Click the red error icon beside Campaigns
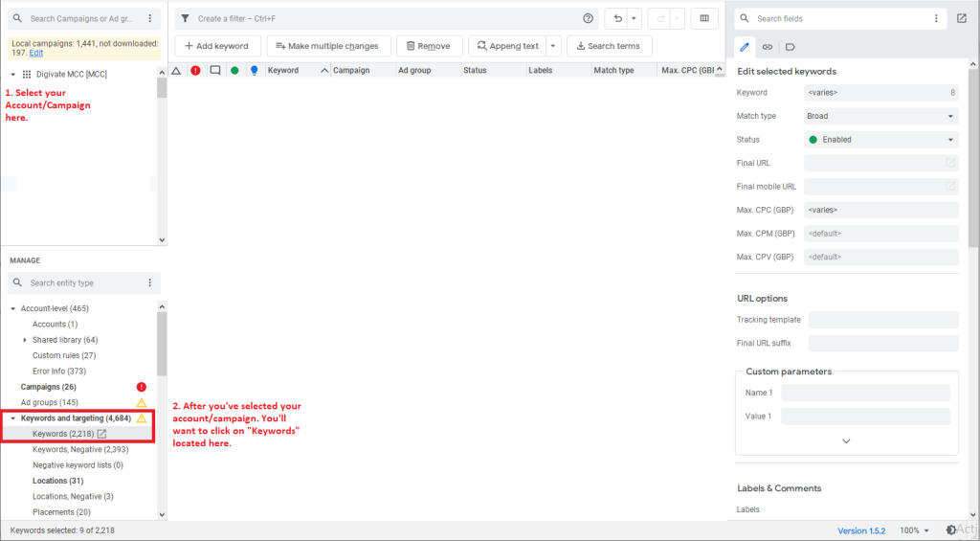980x541 pixels. pos(142,387)
